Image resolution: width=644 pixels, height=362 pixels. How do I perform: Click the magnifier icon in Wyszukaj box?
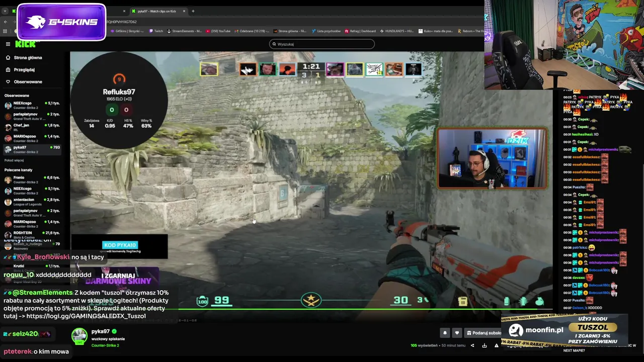[x=274, y=44]
